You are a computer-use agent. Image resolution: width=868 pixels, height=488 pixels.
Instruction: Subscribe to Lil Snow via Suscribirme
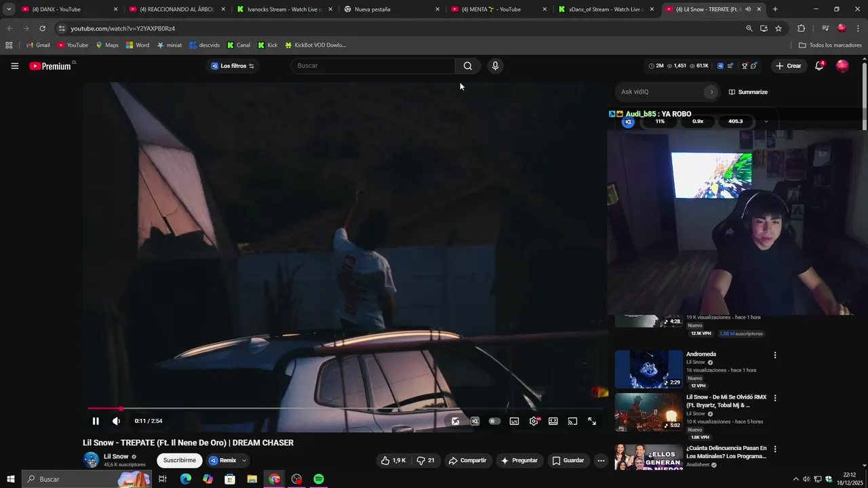point(179,460)
